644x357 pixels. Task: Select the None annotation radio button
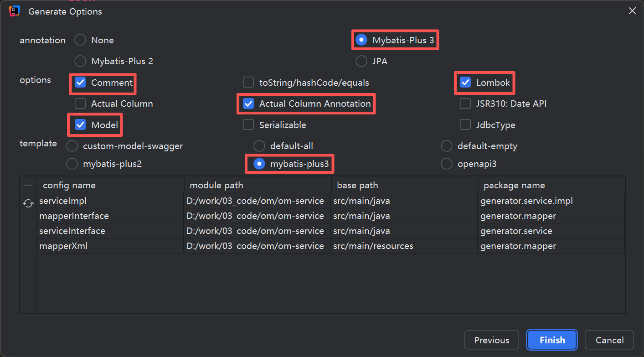(x=80, y=40)
